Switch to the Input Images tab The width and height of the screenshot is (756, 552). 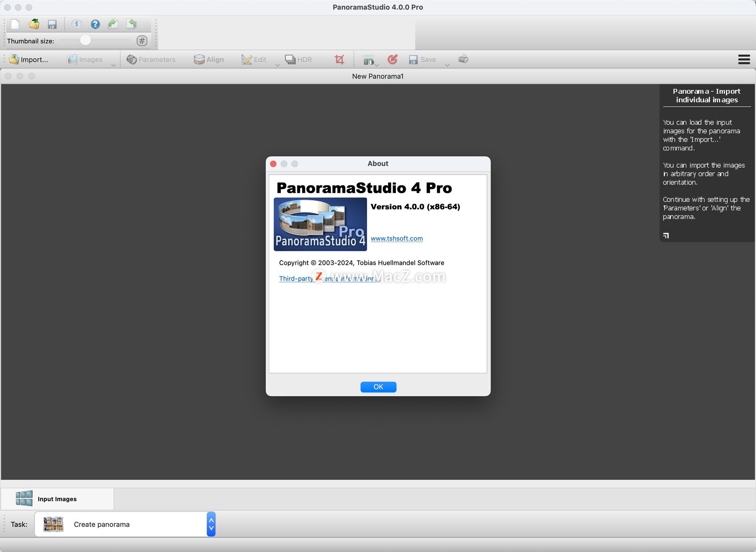pyautogui.click(x=57, y=498)
